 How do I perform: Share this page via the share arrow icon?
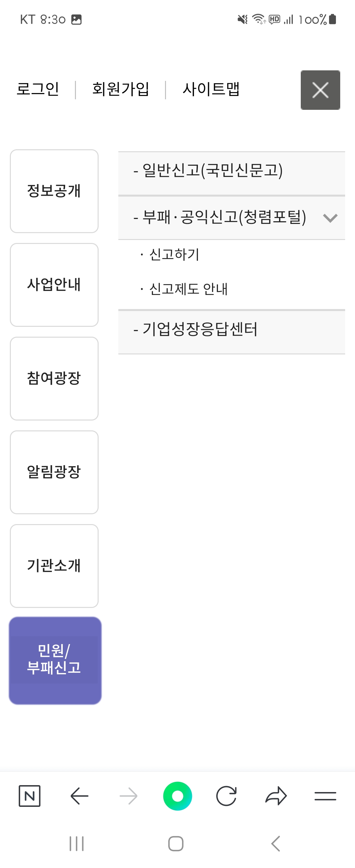coord(275,796)
